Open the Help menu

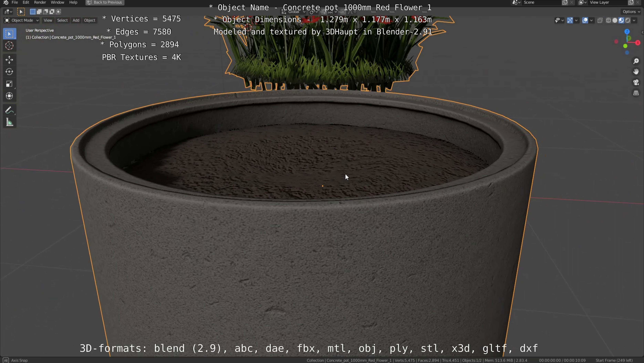coord(73,3)
